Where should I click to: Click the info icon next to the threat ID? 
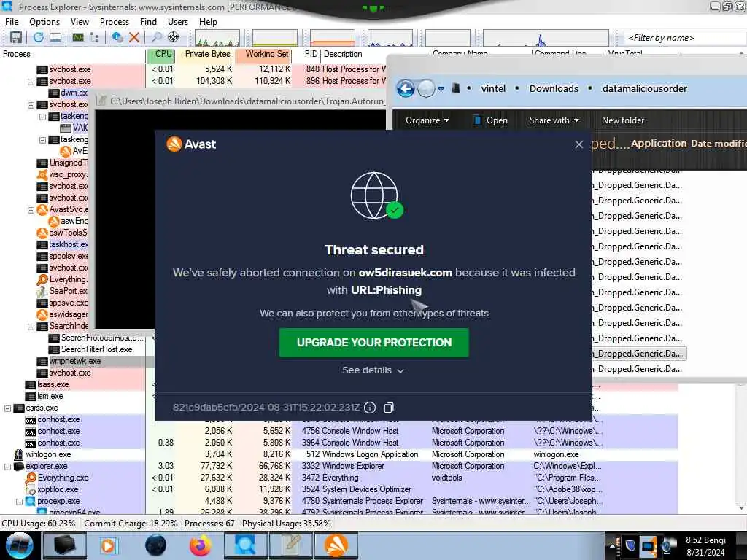coord(370,408)
